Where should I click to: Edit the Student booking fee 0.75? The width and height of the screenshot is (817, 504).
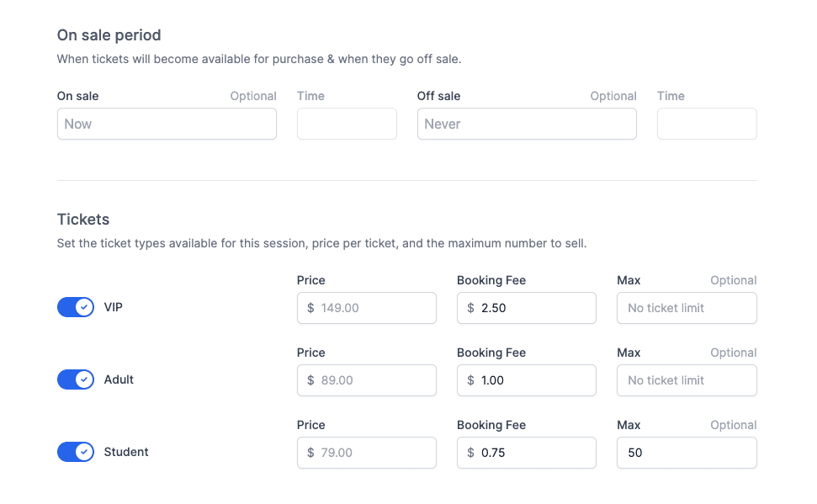click(x=527, y=453)
